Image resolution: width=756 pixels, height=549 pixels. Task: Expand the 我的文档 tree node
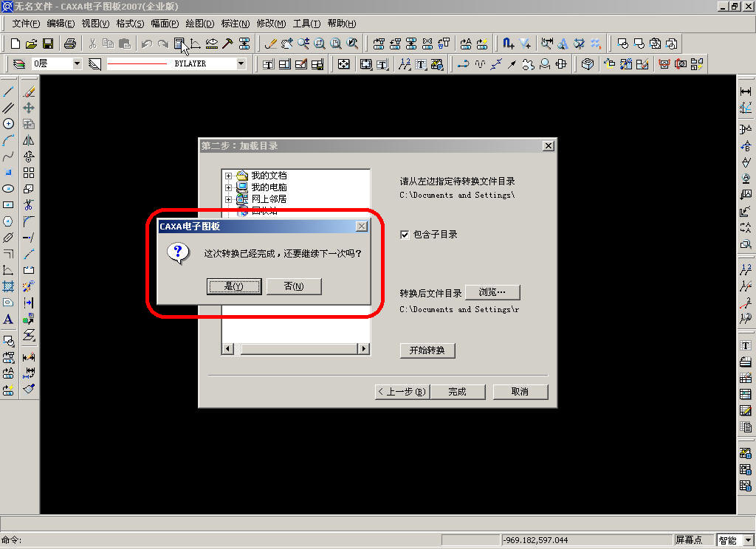pyautogui.click(x=229, y=176)
